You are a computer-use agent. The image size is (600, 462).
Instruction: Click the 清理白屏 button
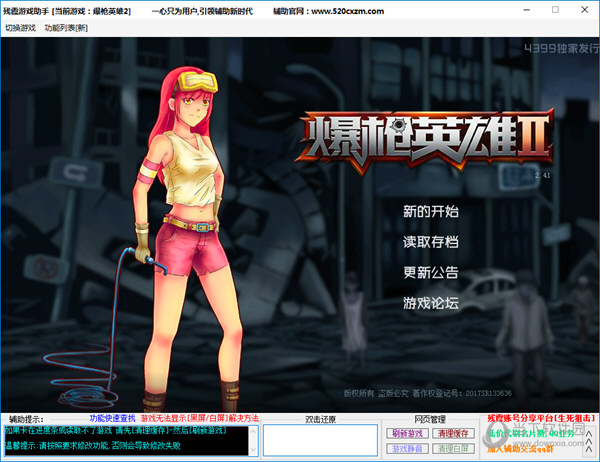pyautogui.click(x=453, y=449)
